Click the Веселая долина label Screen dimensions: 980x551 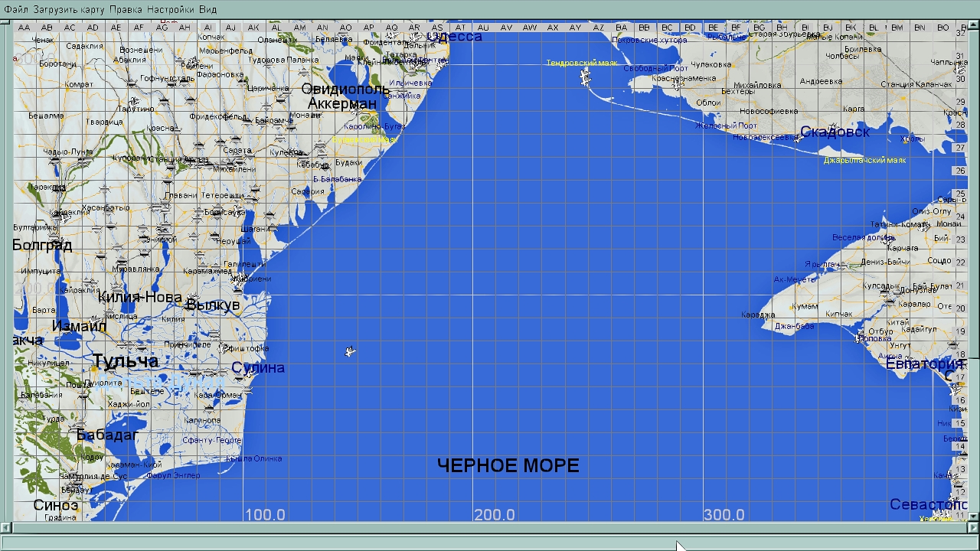pyautogui.click(x=864, y=237)
